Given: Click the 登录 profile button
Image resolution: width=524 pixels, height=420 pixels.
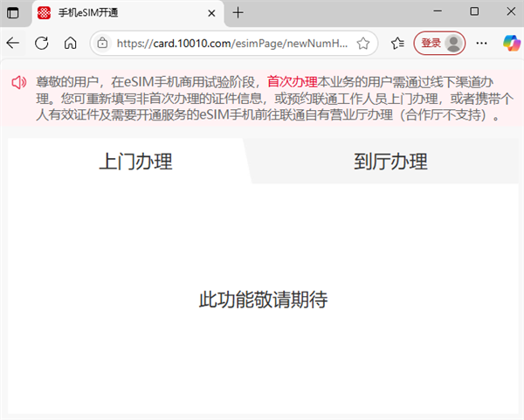Looking at the screenshot, I should [439, 43].
